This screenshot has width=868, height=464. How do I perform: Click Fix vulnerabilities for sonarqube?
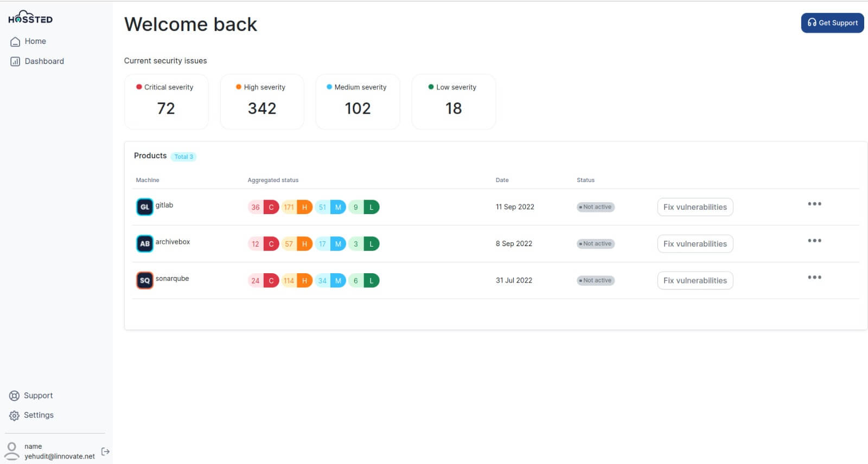(x=695, y=280)
